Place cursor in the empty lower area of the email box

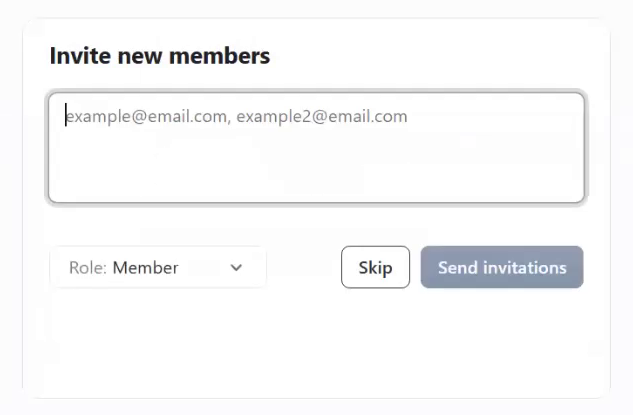[x=316, y=168]
